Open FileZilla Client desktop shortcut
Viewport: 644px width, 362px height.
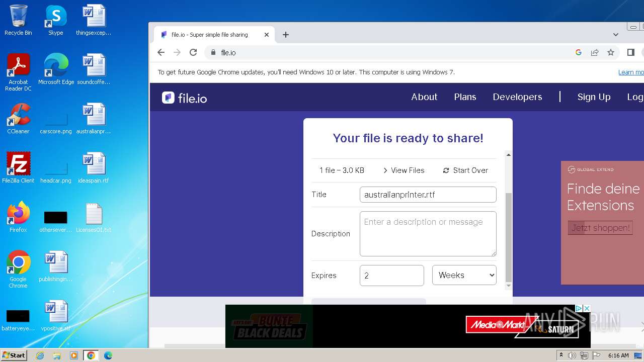[18, 167]
